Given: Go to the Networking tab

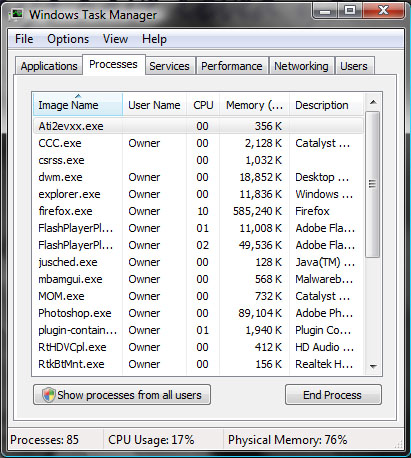Looking at the screenshot, I should click(301, 66).
